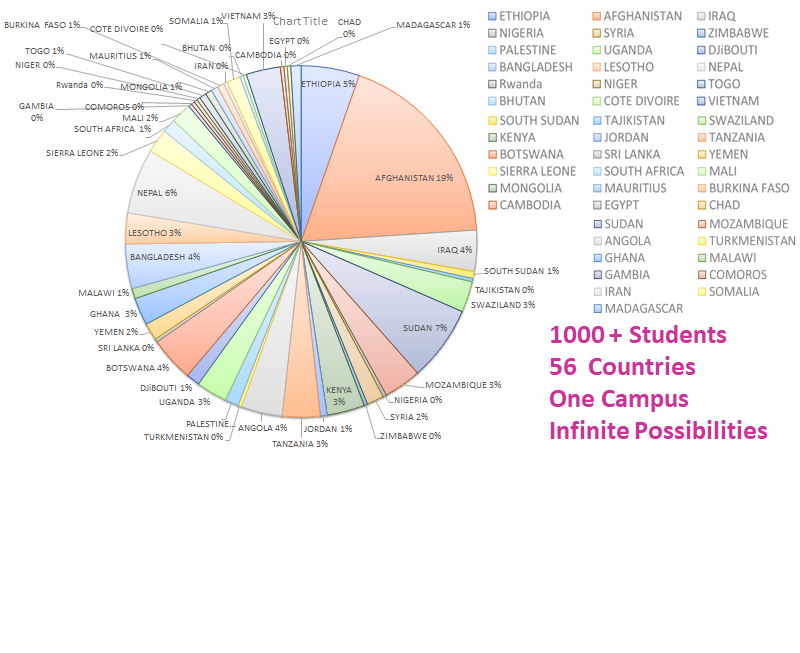The image size is (800, 653).
Task: Click the "SWAZILAND 3%" data label
Action: point(503,305)
